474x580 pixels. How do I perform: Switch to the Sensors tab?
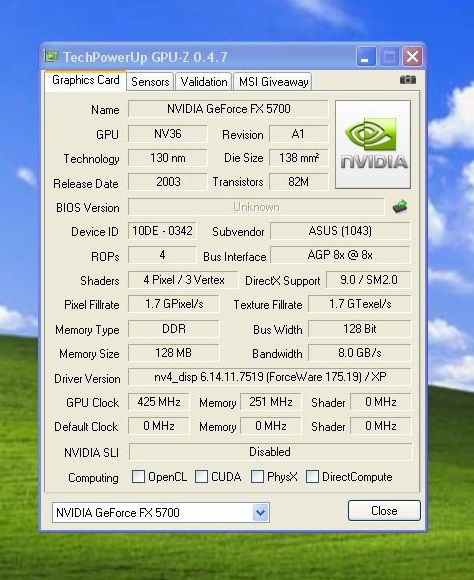pyautogui.click(x=150, y=81)
